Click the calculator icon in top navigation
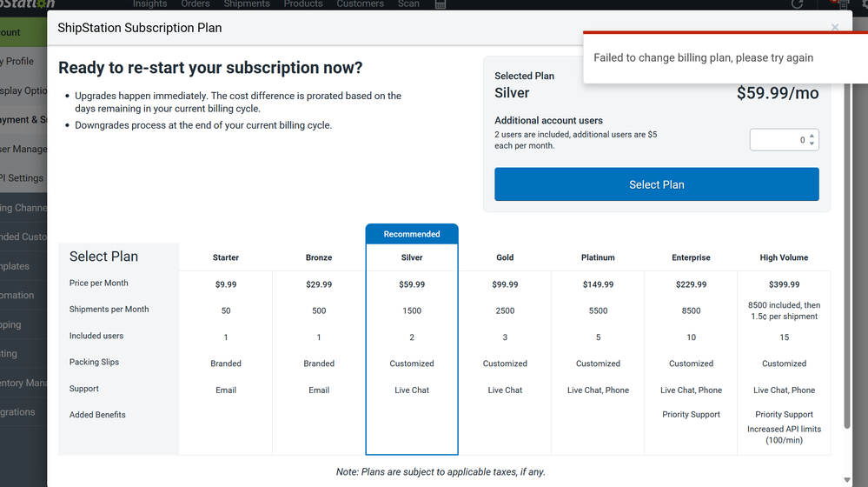This screenshot has width=868, height=487. (x=441, y=4)
